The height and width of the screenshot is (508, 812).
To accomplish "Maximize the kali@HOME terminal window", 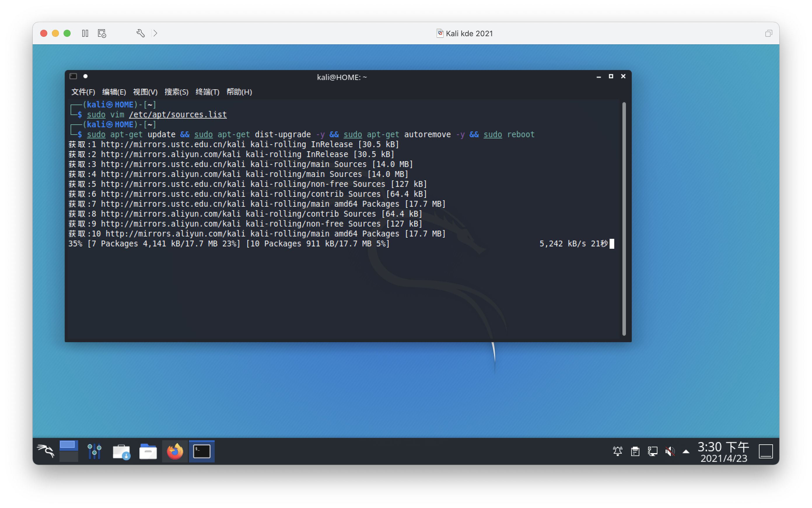I will pyautogui.click(x=611, y=76).
